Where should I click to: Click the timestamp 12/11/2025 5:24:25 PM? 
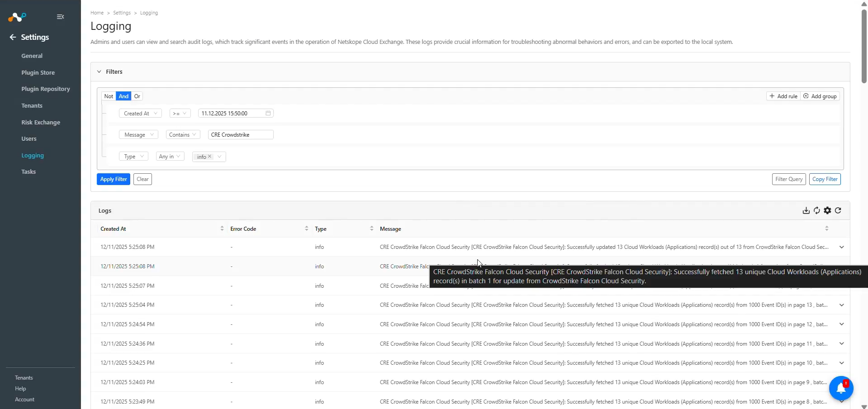(x=128, y=363)
